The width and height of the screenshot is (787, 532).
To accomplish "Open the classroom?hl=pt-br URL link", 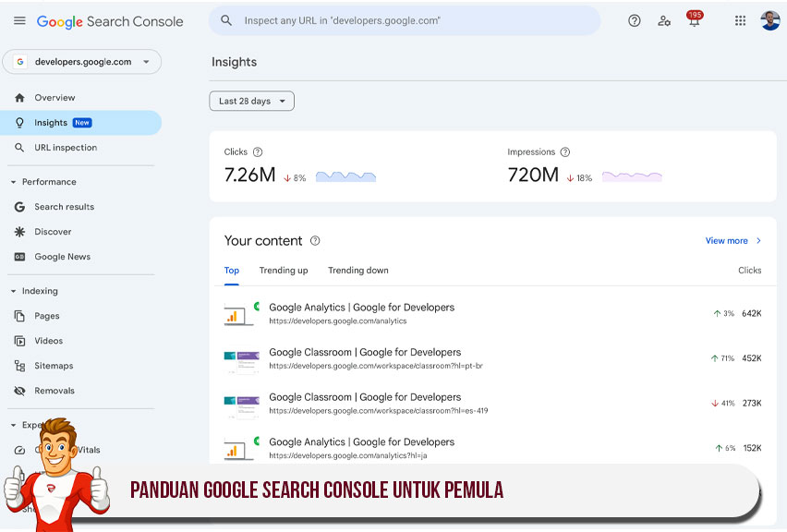I will point(376,366).
